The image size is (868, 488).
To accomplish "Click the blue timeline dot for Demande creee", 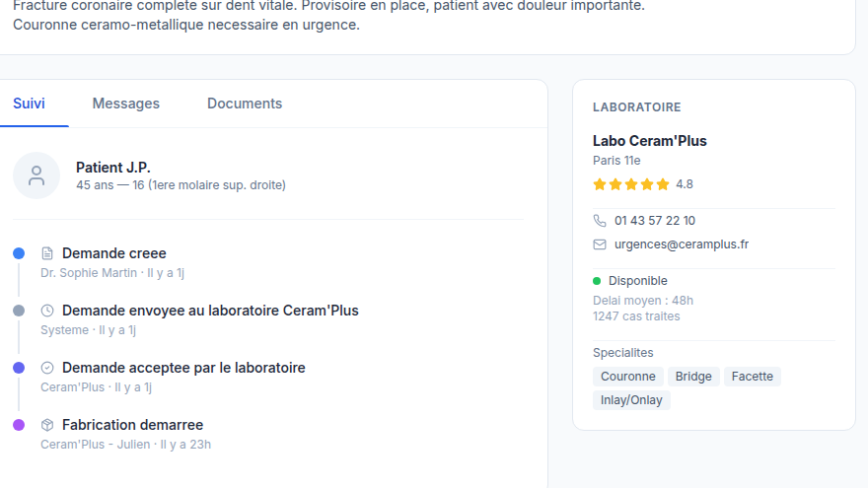I will 19,253.
